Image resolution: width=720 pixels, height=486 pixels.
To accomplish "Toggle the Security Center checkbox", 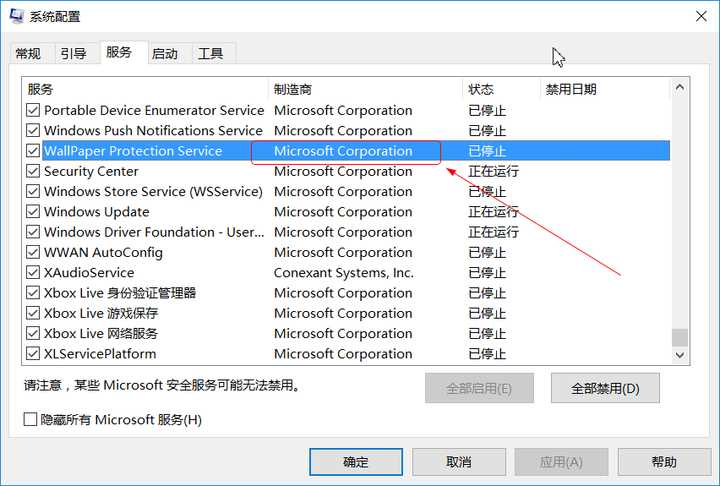I will click(x=33, y=171).
